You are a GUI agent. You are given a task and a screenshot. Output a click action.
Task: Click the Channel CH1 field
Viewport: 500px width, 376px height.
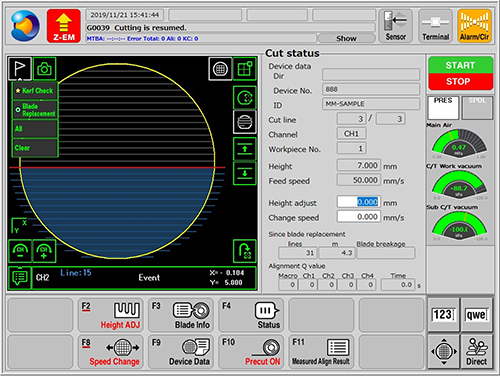(x=352, y=134)
